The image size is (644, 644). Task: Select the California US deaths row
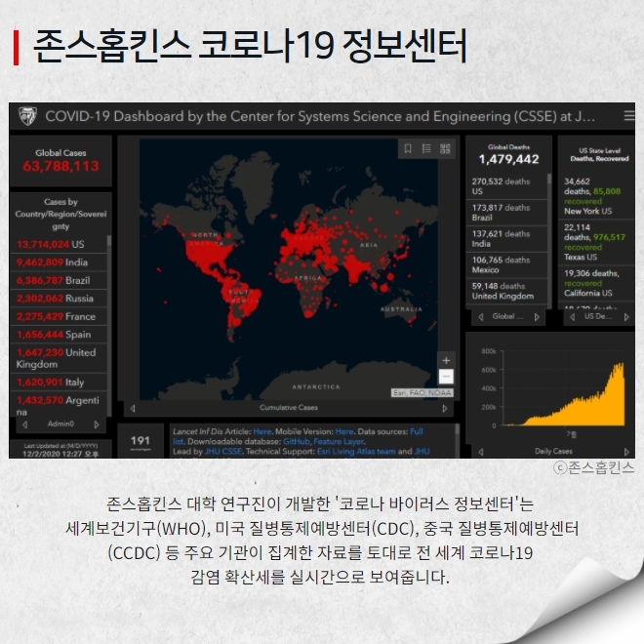596,283
